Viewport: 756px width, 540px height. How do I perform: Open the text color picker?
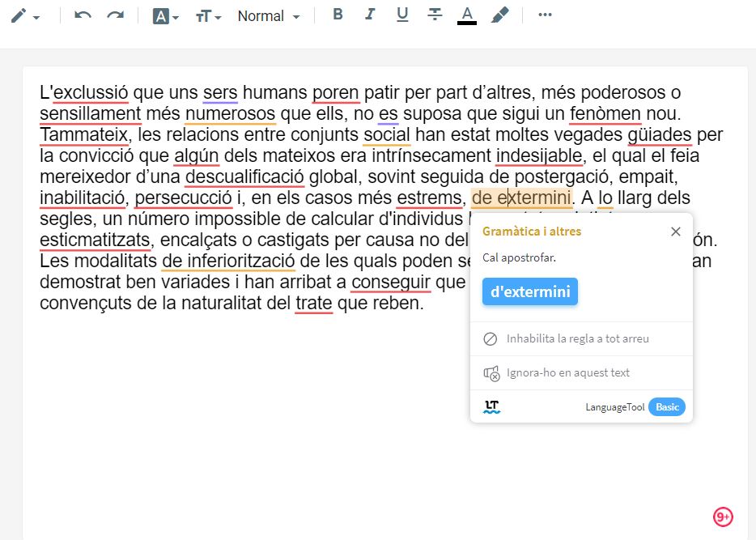pos(467,15)
